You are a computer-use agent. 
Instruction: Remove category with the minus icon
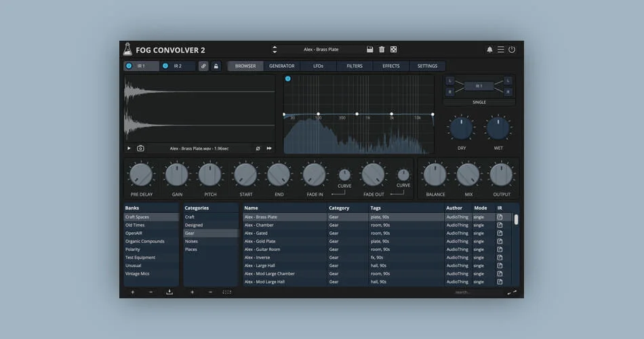(x=210, y=292)
